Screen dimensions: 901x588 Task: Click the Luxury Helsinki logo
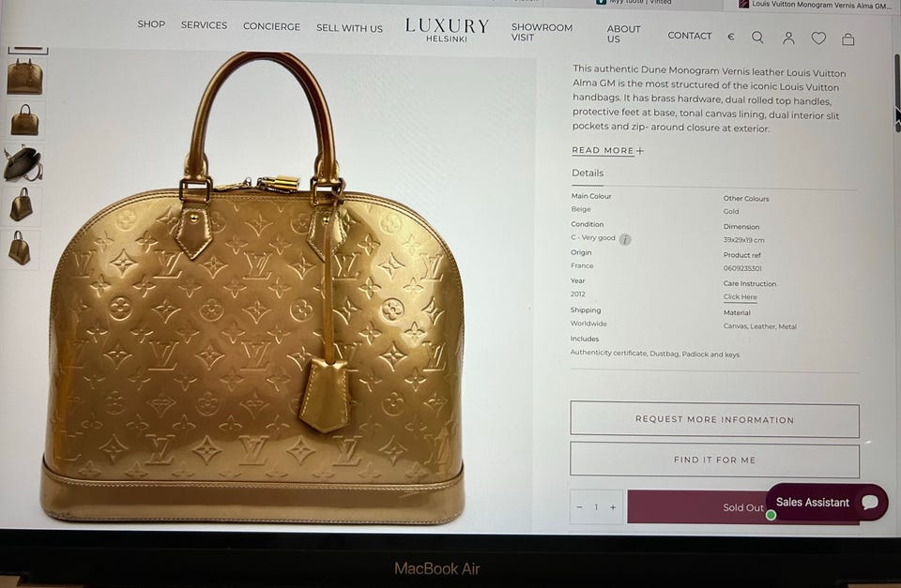coord(447,29)
